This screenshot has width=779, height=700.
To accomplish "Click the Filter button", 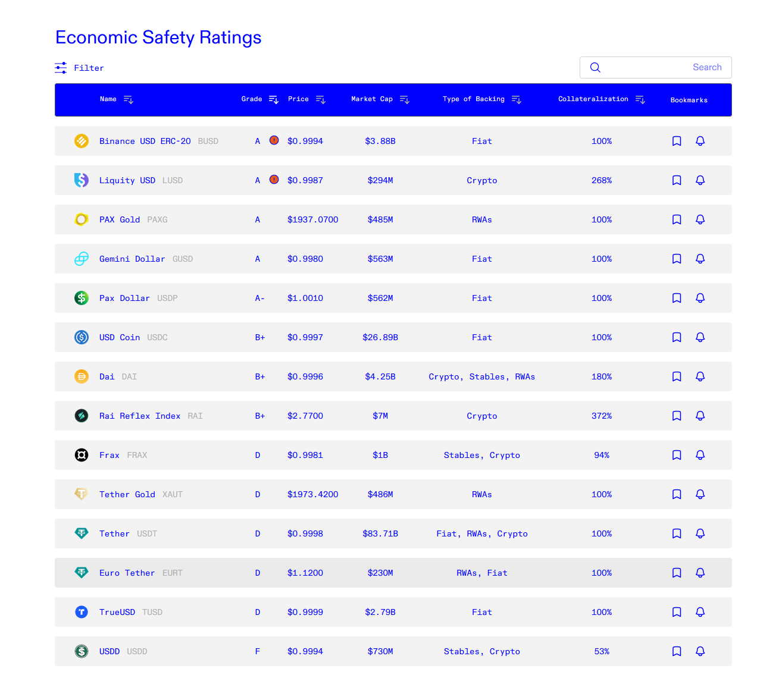I will coord(89,68).
